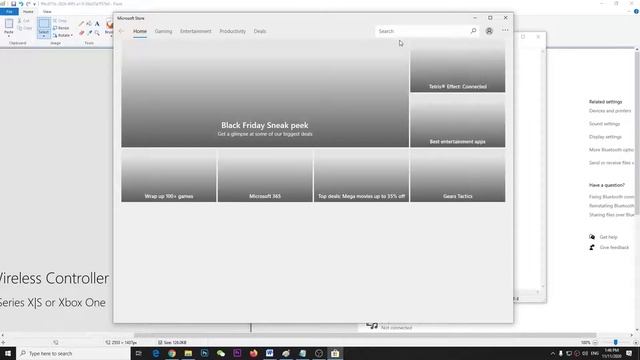
Task: Click the Microsoft Store taskbar icon
Action: point(335,353)
